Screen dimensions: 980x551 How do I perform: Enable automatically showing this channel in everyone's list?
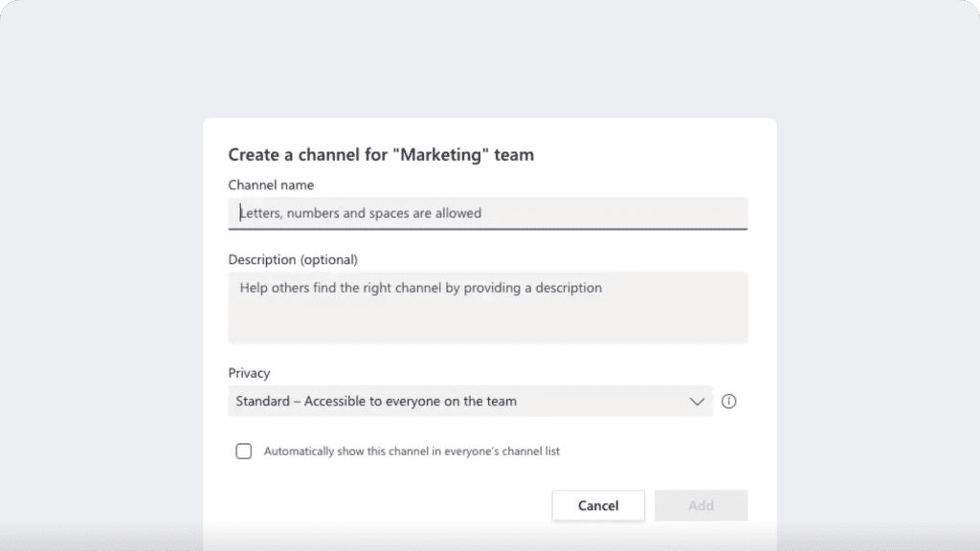click(244, 451)
